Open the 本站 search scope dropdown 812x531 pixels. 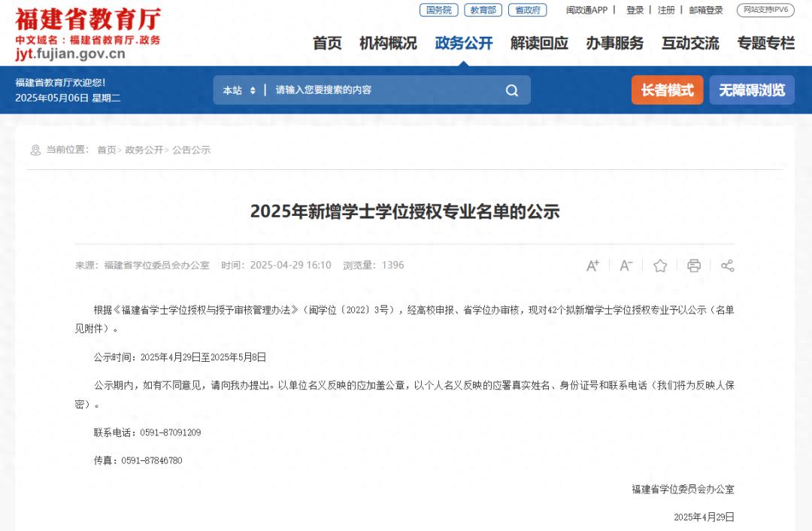[x=239, y=90]
